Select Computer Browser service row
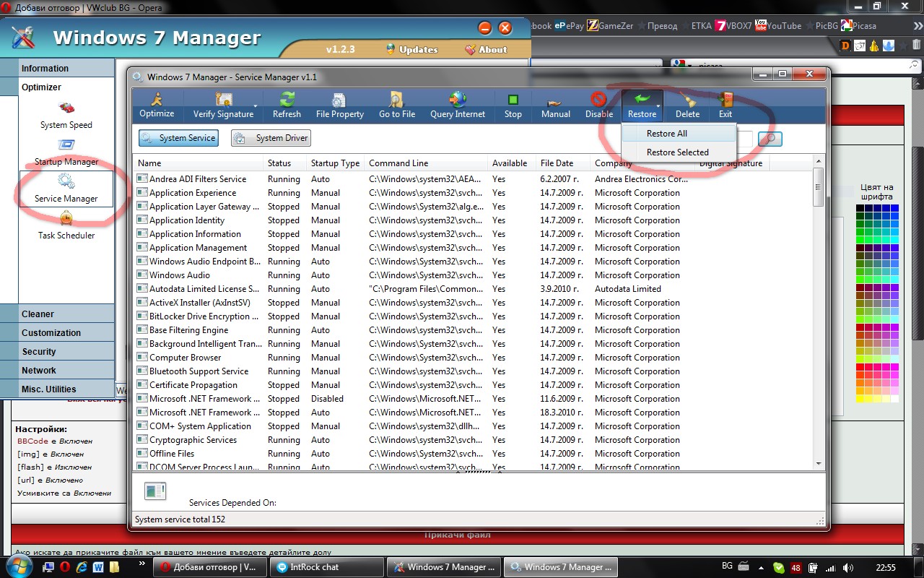924x578 pixels. 473,358
